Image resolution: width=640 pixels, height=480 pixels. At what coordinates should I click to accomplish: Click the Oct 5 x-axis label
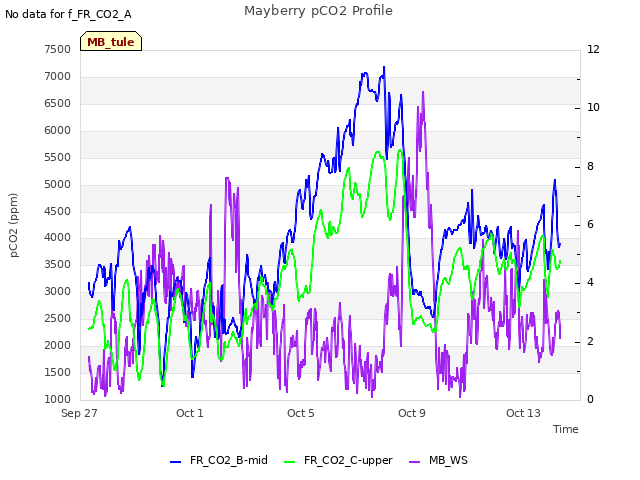pos(301,413)
